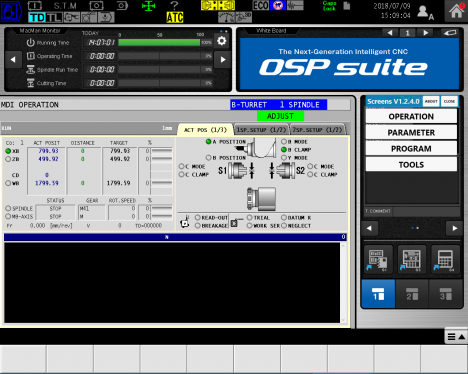Viewport: 468px width, 374px height.
Task: Switch to 1SP.SETUP (1/2) tab
Action: 261,130
